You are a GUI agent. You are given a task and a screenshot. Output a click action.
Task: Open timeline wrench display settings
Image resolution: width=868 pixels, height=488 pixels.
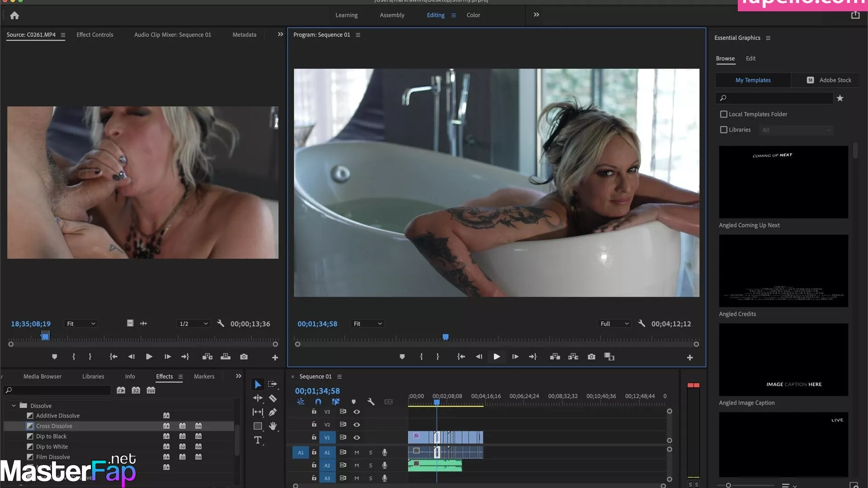[x=371, y=402]
